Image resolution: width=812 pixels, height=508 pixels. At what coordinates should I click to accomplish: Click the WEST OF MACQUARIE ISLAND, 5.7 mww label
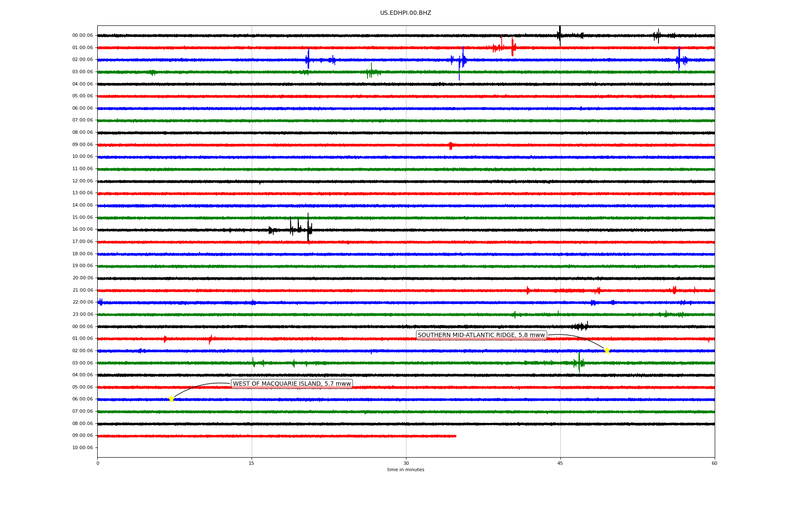coord(292,384)
